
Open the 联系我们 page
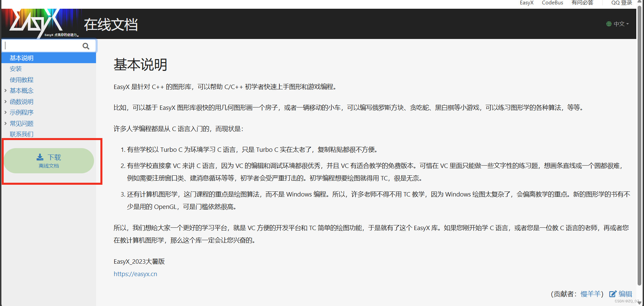[21, 134]
